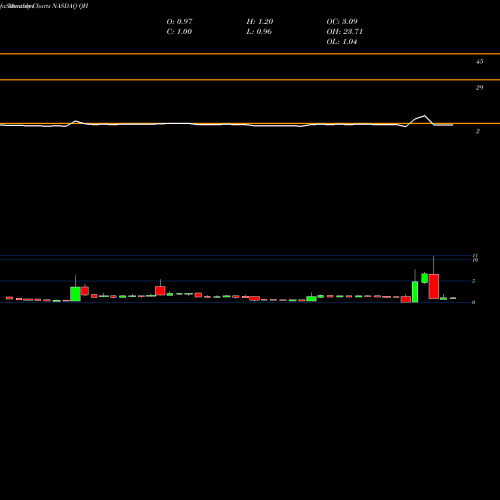Click the 45 axis label
This screenshot has width=500, height=500.
(479, 61)
